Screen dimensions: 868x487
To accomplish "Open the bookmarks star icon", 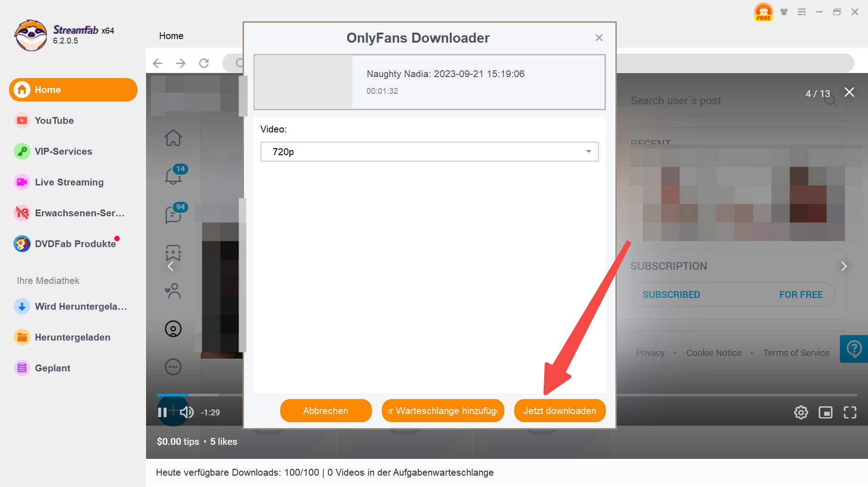I will [173, 253].
